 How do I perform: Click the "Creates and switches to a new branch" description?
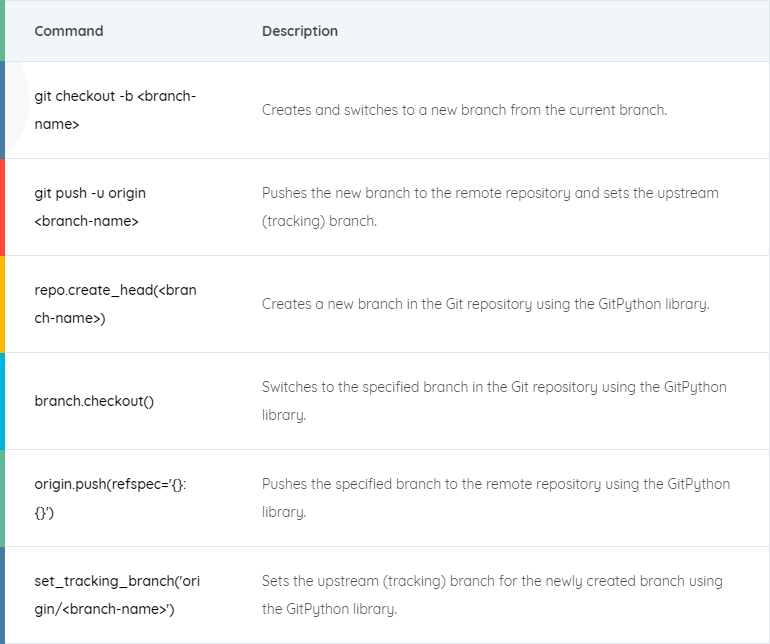[464, 110]
